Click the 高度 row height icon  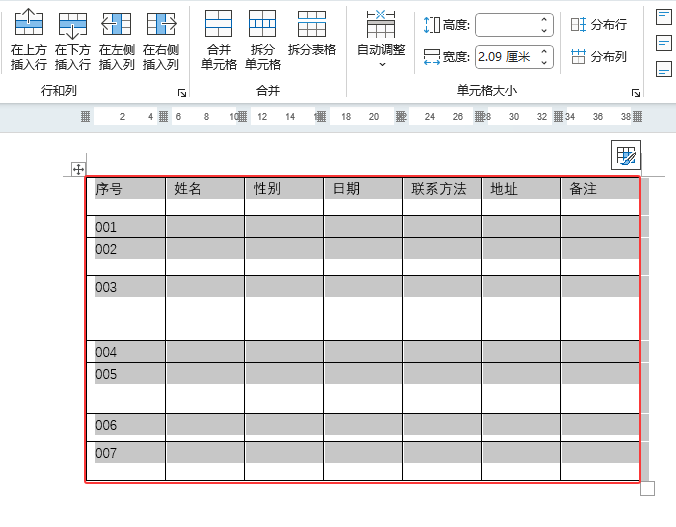pos(432,25)
